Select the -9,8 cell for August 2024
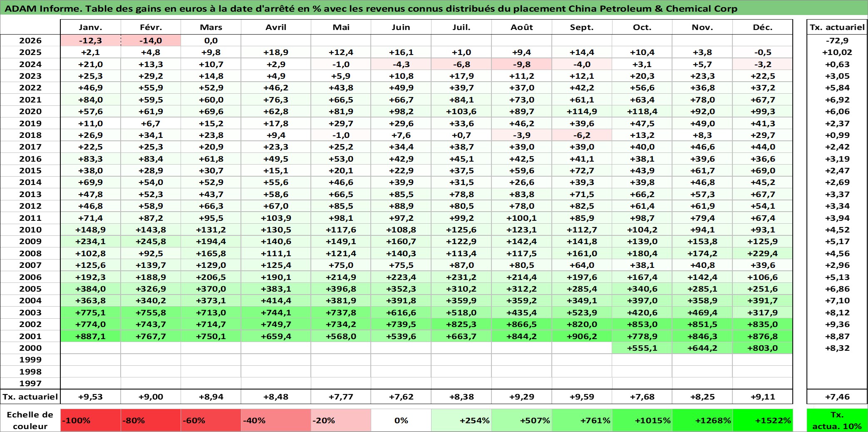The height and width of the screenshot is (432, 868). tap(522, 64)
